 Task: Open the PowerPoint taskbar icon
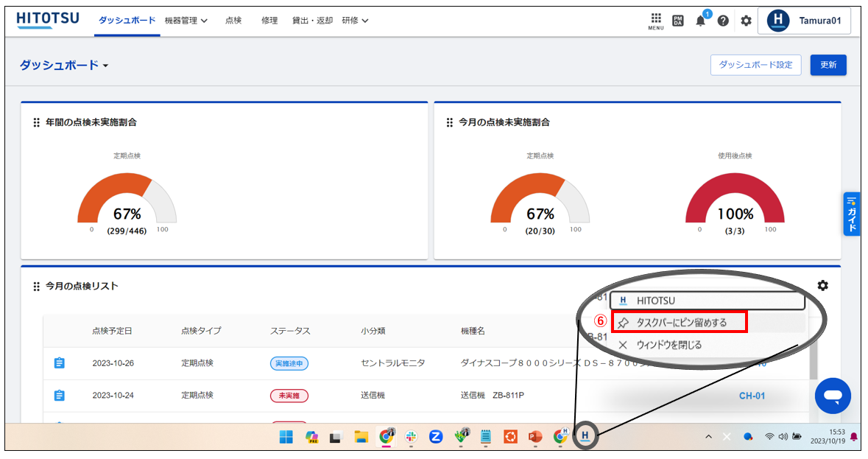pos(534,437)
